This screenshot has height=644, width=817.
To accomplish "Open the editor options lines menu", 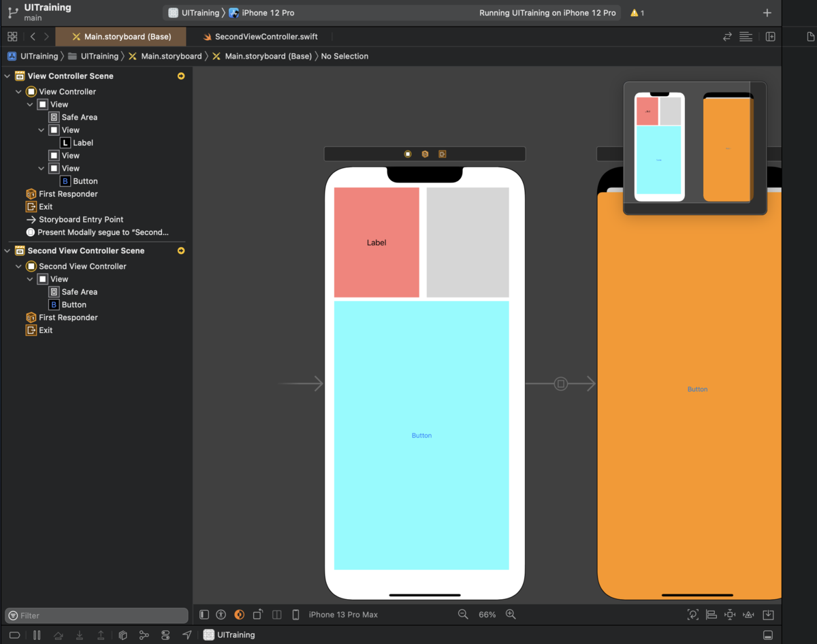I will coord(746,37).
